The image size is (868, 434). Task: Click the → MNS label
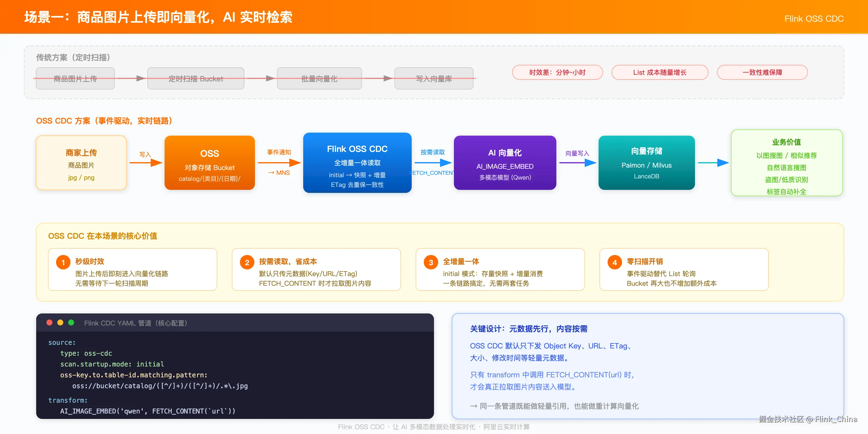[279, 172]
